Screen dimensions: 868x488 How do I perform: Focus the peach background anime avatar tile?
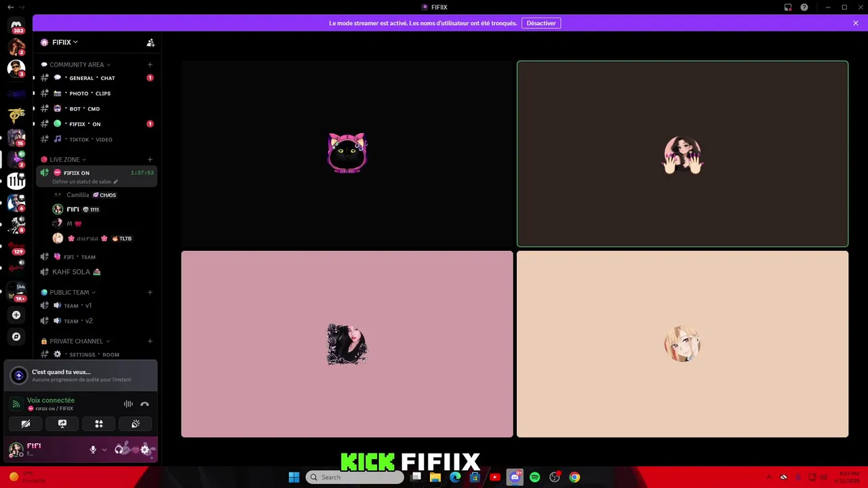[x=682, y=344]
